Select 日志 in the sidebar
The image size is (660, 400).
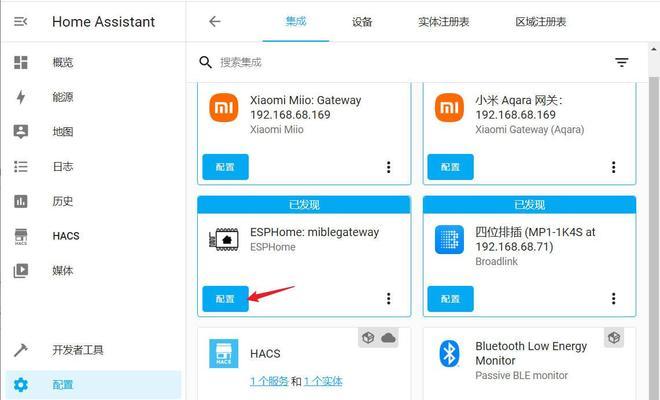click(x=63, y=167)
